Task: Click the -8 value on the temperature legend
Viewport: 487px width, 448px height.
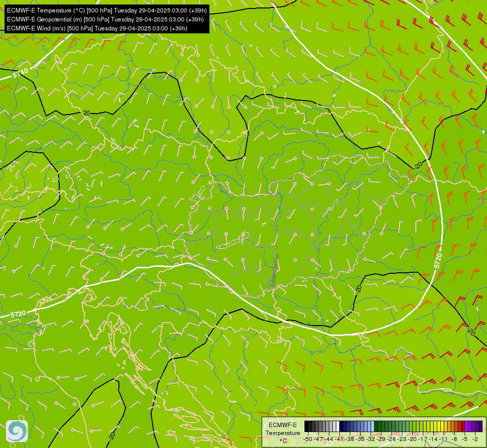Action: (x=454, y=439)
